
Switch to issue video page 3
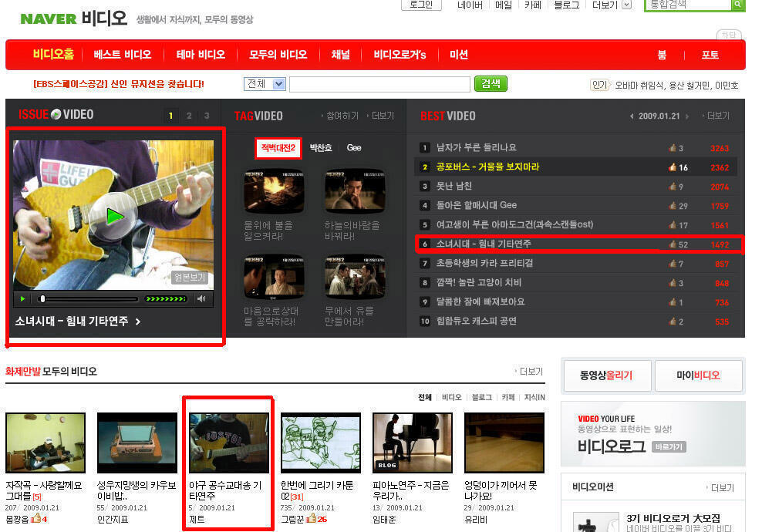[x=207, y=116]
